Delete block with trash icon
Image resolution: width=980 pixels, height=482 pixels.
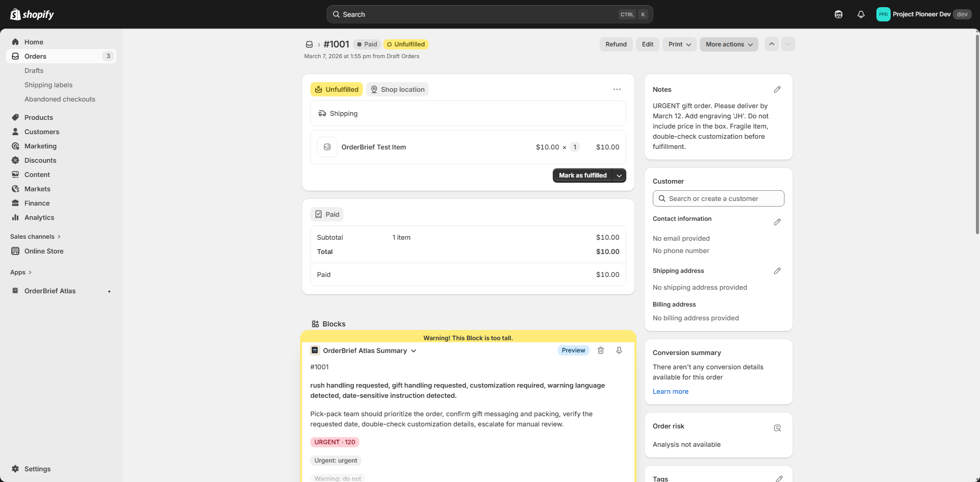601,350
